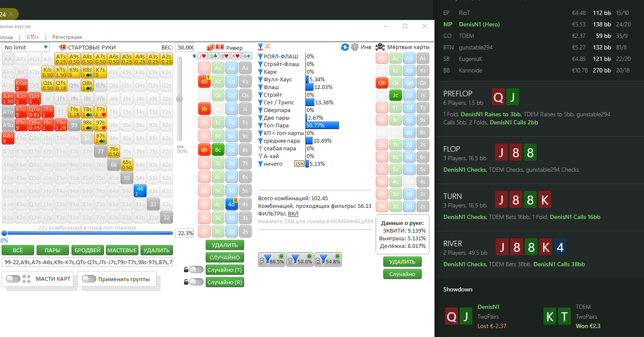Toggle the Qh card in dead cards grid
Screen dimensions: 644x337
[382, 83]
